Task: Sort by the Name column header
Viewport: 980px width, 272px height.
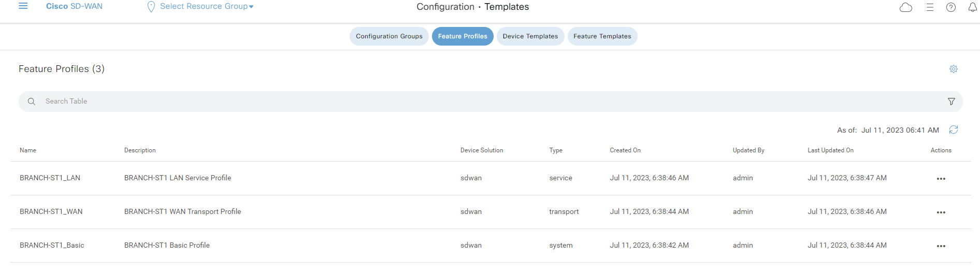Action: click(28, 150)
